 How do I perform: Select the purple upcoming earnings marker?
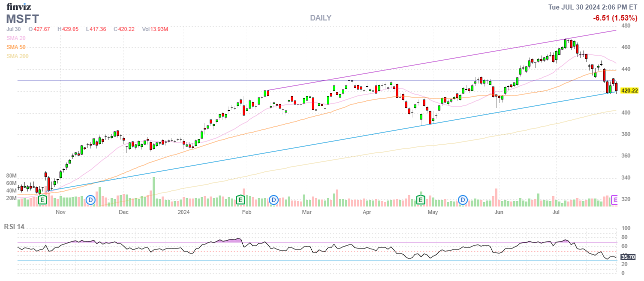[x=615, y=200]
